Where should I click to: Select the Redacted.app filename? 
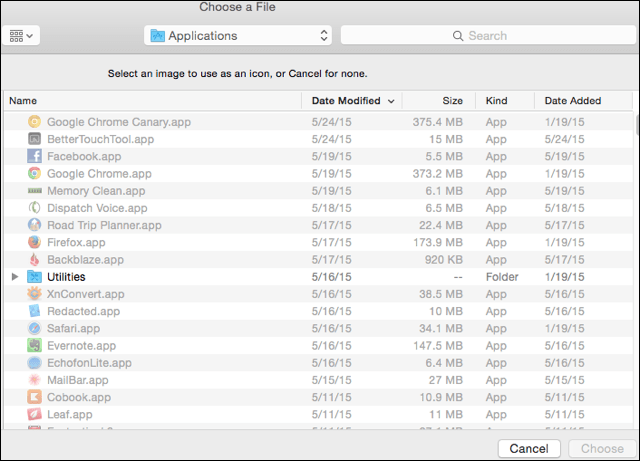tap(83, 311)
